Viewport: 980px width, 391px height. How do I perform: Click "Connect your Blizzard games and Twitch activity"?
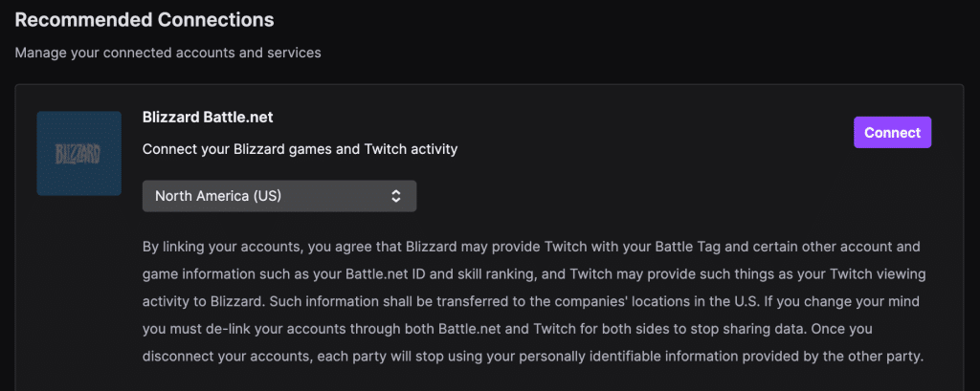click(300, 149)
